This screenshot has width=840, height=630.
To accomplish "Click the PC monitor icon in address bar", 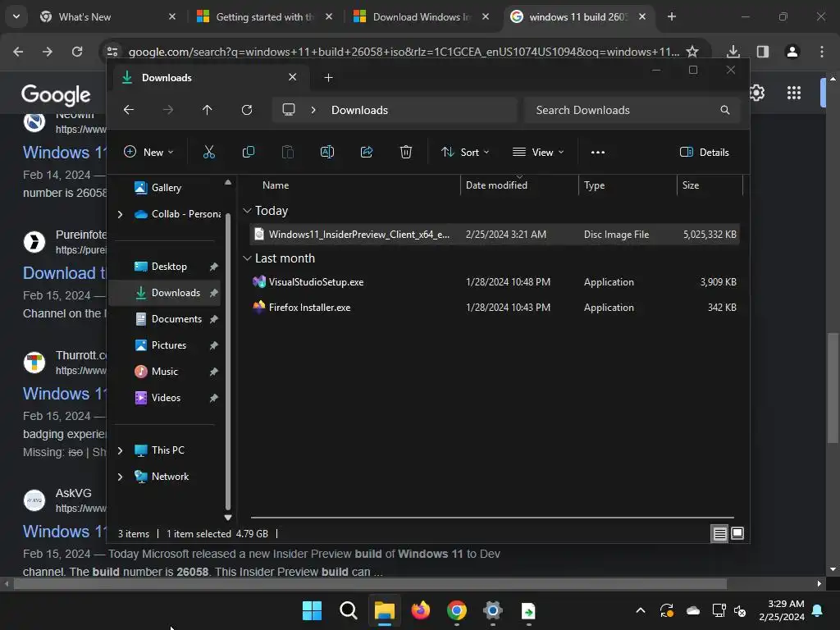I will tap(289, 110).
